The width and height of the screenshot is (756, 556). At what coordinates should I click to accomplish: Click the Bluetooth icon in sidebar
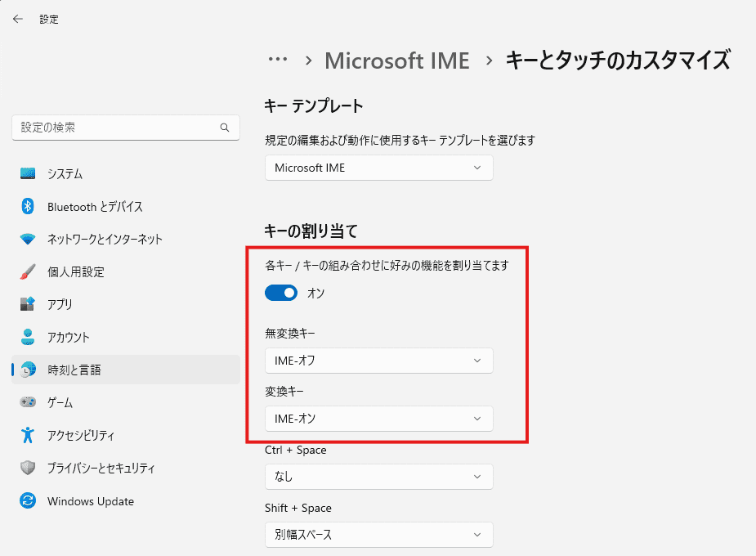pos(28,206)
